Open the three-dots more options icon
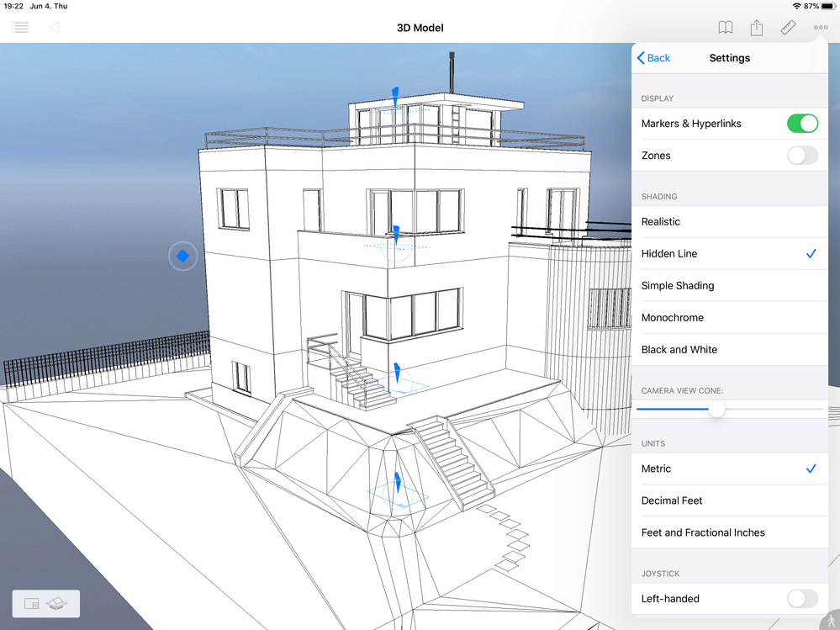Image resolution: width=840 pixels, height=630 pixels. (x=820, y=27)
